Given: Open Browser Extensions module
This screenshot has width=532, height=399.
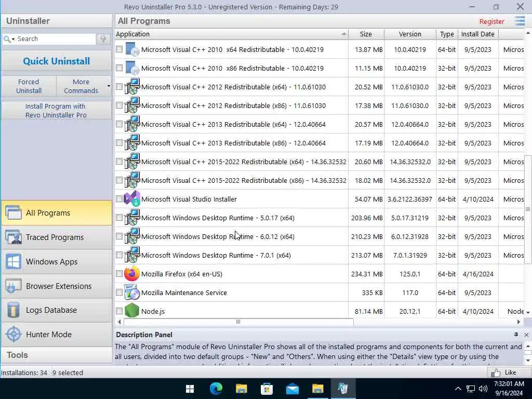Looking at the screenshot, I should pyautogui.click(x=57, y=286).
